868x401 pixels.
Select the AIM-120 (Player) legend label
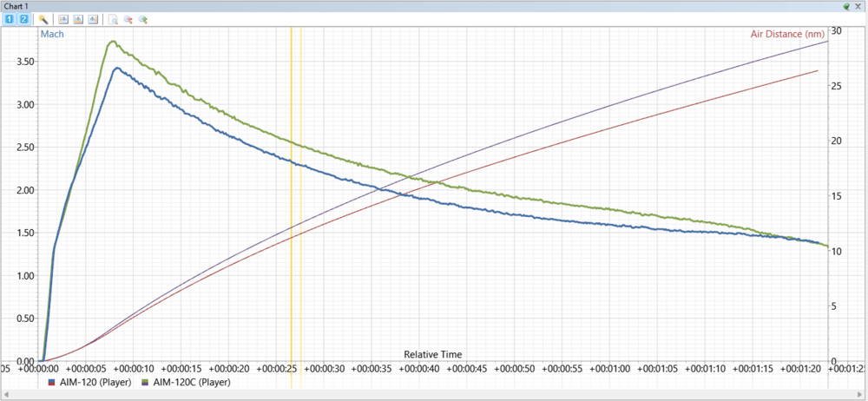pyautogui.click(x=94, y=382)
